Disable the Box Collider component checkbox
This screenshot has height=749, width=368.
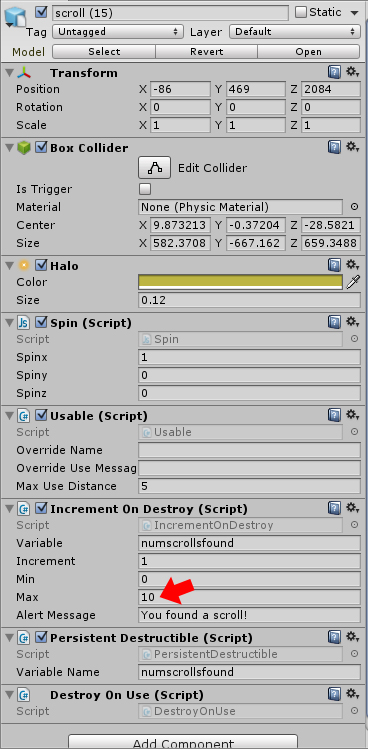[x=42, y=148]
